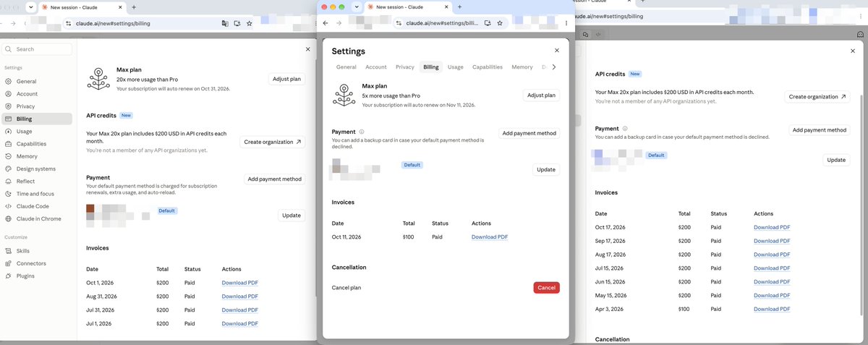
Task: Click Update payment in left window
Action: coord(292,215)
